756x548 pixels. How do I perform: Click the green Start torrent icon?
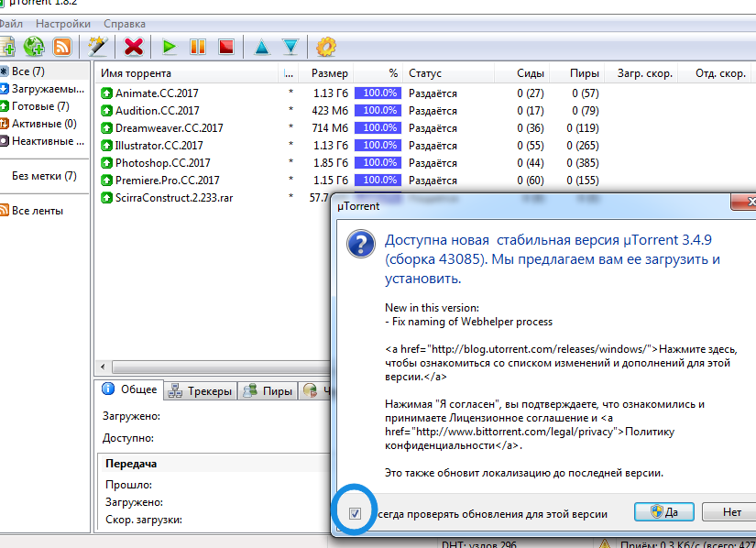[170, 47]
